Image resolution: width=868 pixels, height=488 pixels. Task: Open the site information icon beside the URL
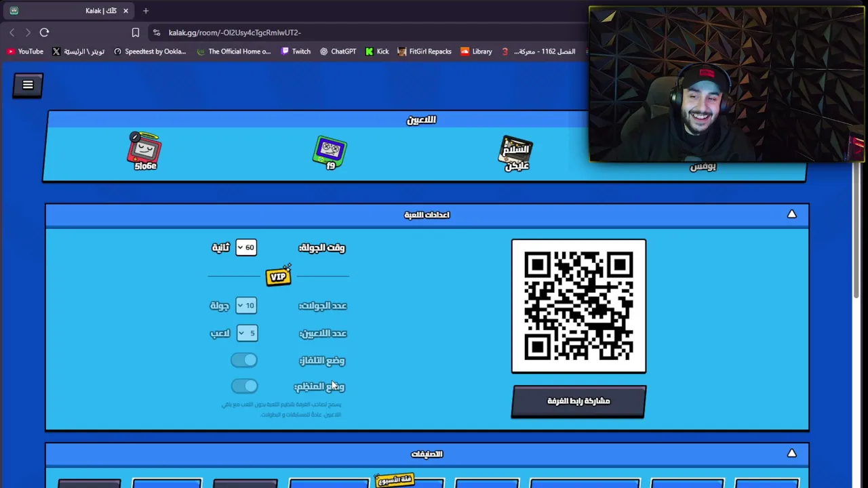[x=157, y=32]
